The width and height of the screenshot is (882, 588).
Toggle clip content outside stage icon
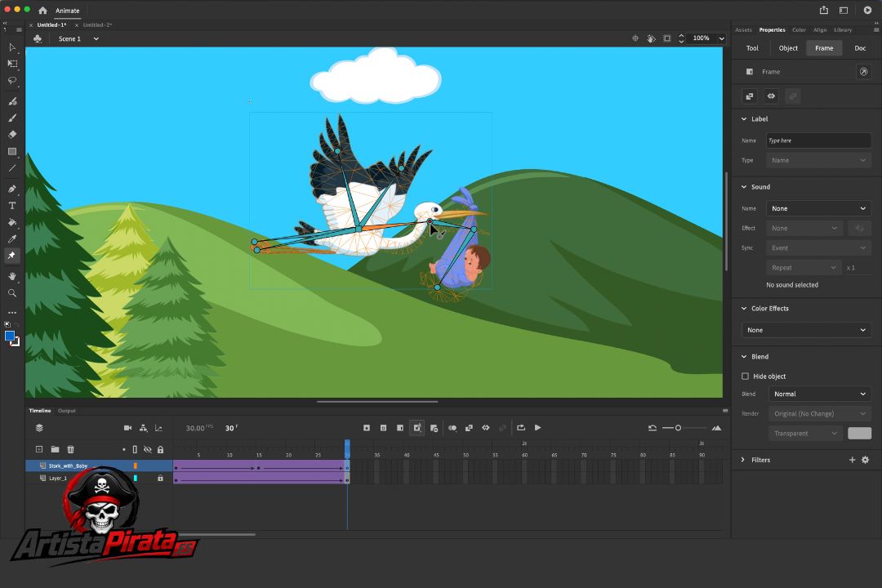[x=666, y=38]
